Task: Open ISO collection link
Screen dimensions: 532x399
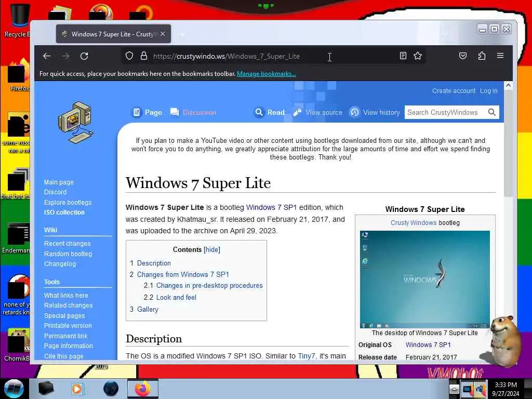Action: (x=64, y=212)
